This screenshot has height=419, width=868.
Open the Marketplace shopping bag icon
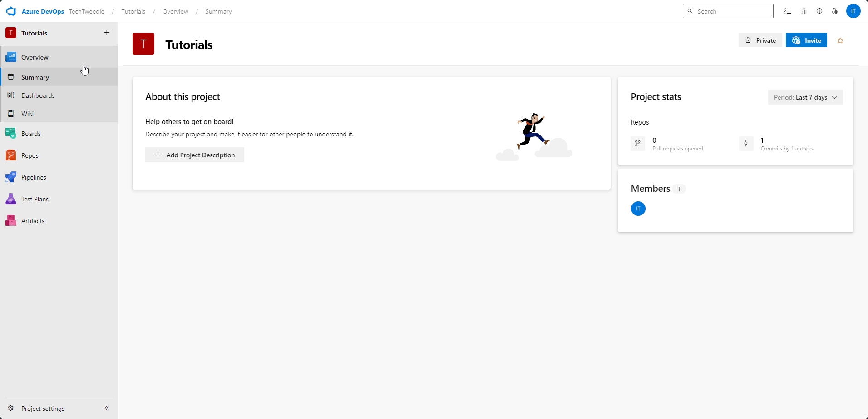click(804, 11)
